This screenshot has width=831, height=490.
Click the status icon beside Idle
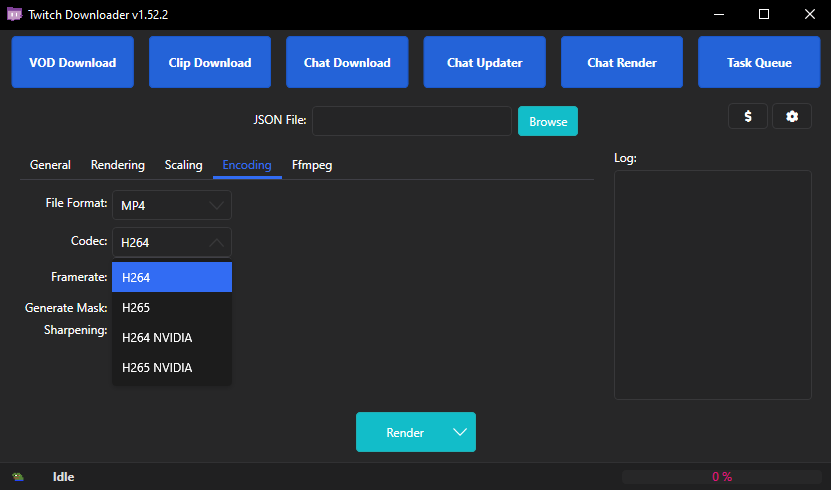(18, 477)
